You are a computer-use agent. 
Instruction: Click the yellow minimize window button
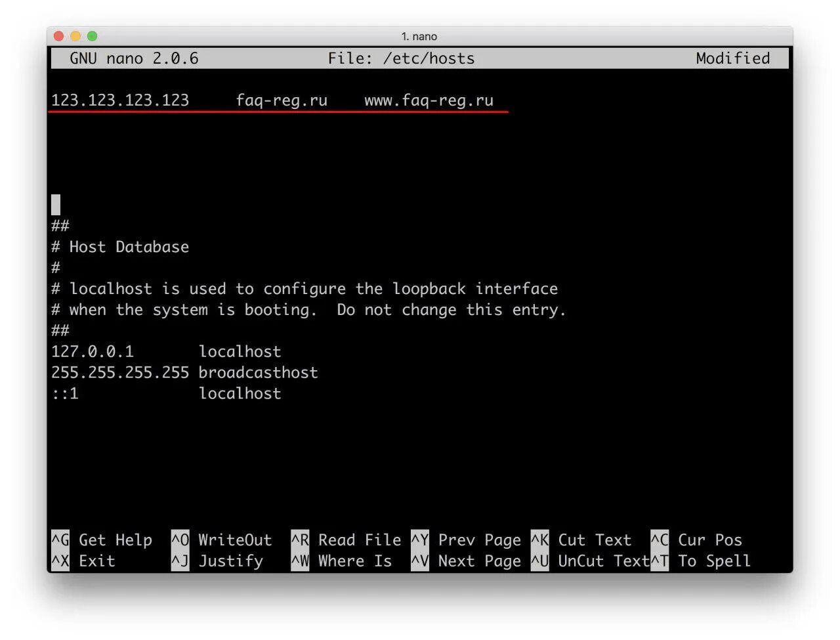point(75,36)
